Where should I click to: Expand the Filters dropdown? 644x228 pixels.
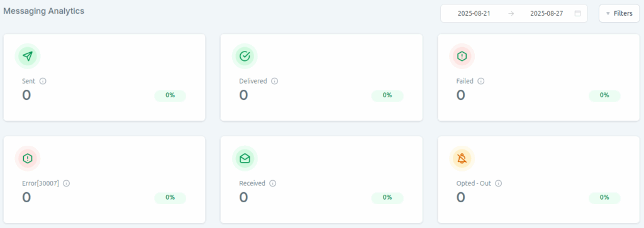click(619, 14)
